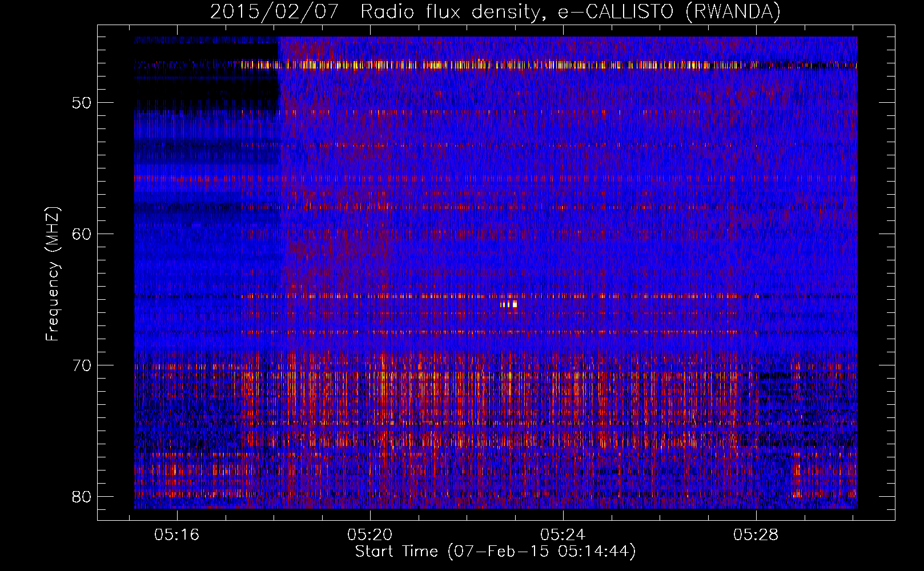
Task: Click the "60" frequency tick label
Action: pos(82,234)
